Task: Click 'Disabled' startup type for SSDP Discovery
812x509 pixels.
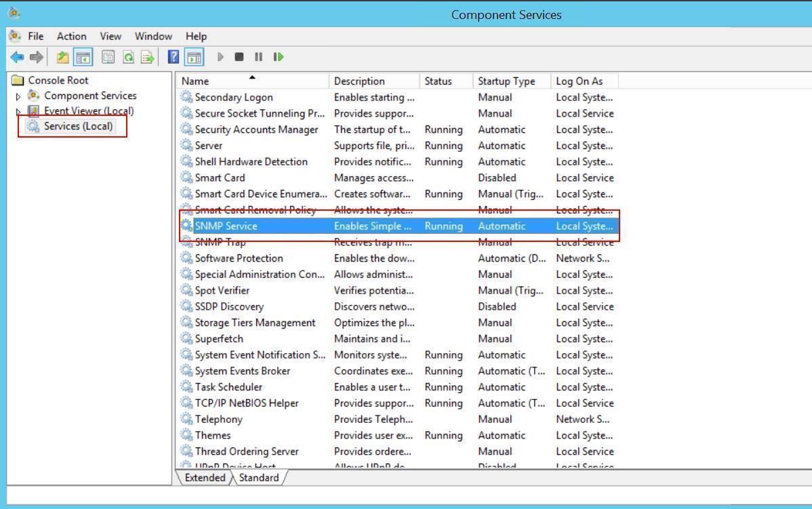Action: [497, 306]
